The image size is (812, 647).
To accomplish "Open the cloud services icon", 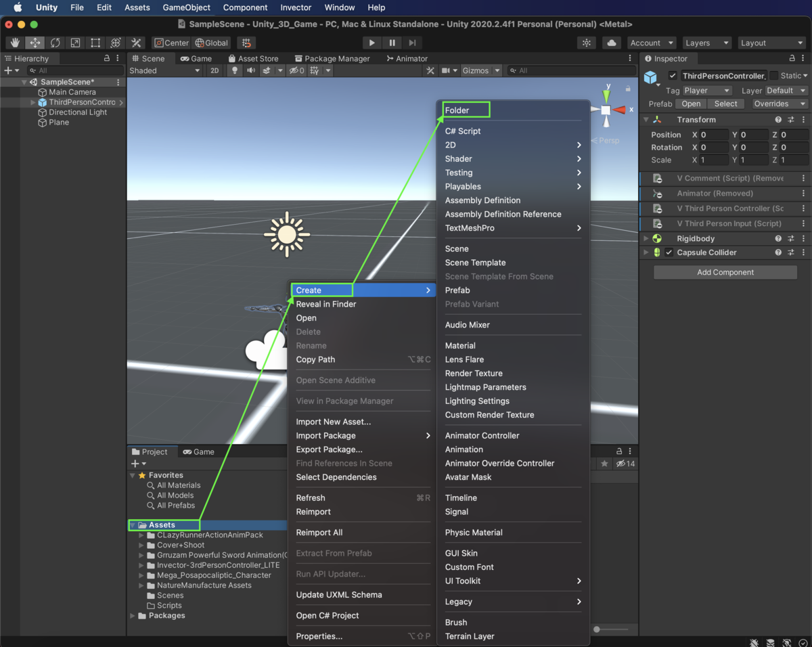I will click(x=612, y=43).
